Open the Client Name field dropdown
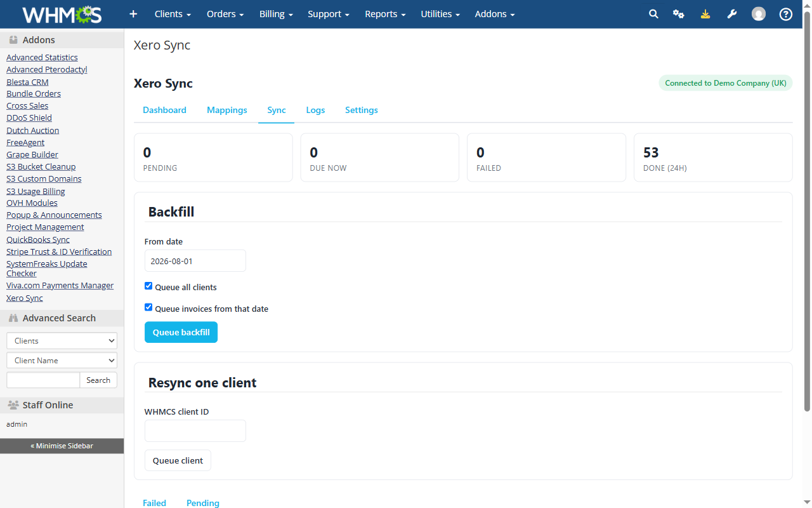Viewport: 812px width, 508px height. 62,360
